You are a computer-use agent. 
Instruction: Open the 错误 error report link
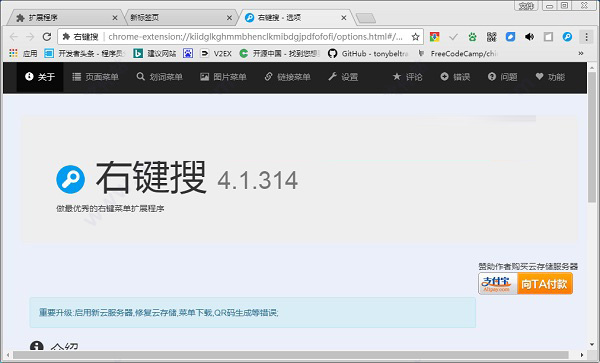pyautogui.click(x=455, y=77)
